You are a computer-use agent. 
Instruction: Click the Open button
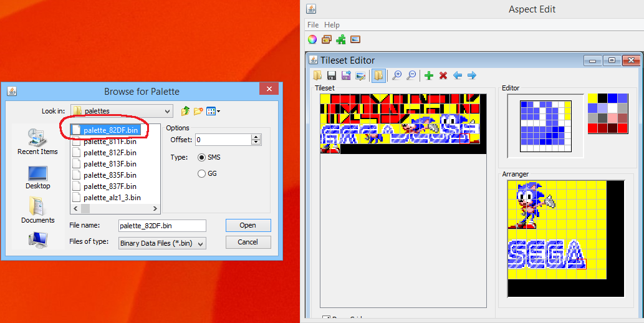pos(248,225)
